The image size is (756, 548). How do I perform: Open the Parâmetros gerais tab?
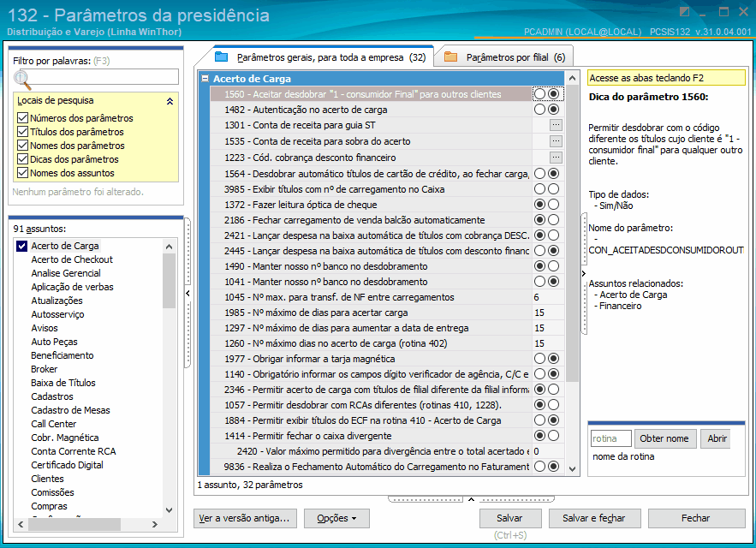pos(322,57)
